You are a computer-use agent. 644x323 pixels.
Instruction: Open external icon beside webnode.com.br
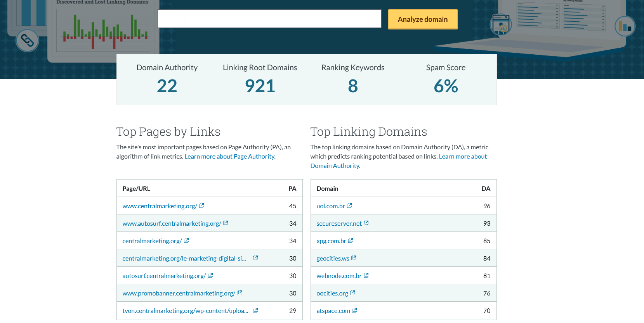(x=366, y=275)
